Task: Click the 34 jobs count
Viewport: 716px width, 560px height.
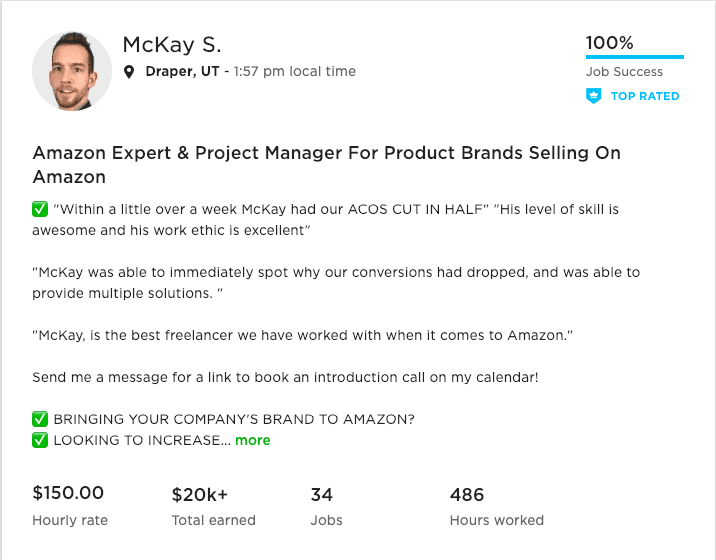Action: [x=322, y=495]
